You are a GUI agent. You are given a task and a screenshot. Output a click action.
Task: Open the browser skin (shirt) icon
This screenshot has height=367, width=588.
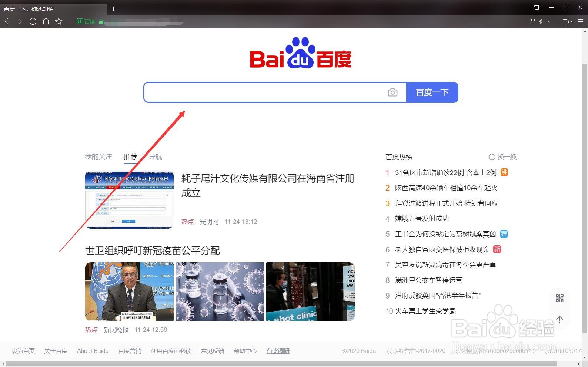point(537,7)
